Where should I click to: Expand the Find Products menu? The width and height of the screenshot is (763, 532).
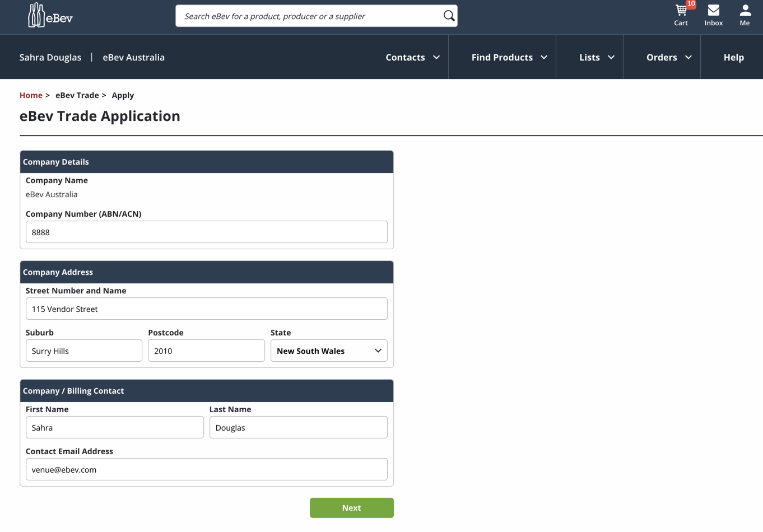(x=509, y=57)
